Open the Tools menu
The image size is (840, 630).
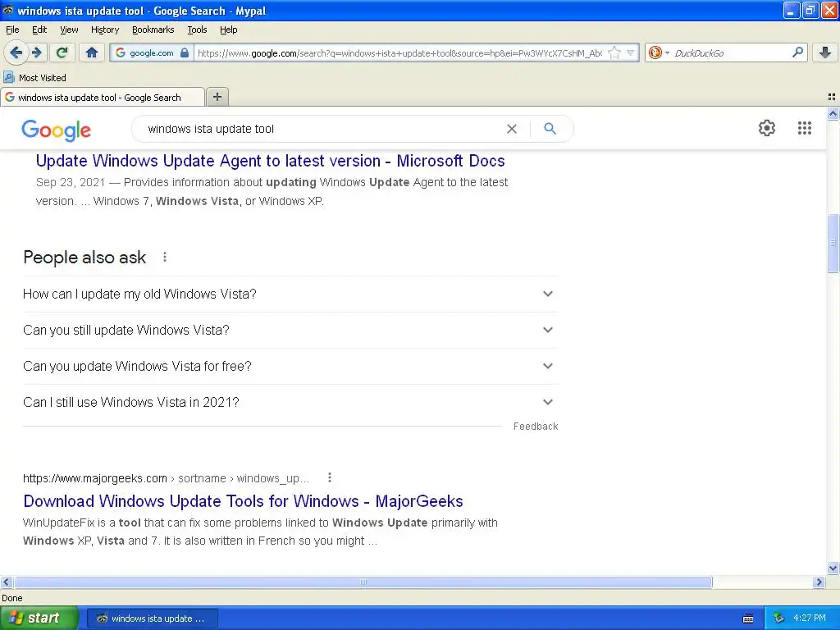tap(197, 30)
